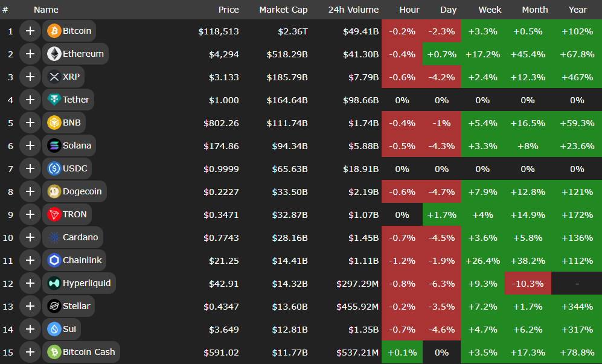Open the Bitcoin Cash name button
The image size is (602, 364).
81,352
